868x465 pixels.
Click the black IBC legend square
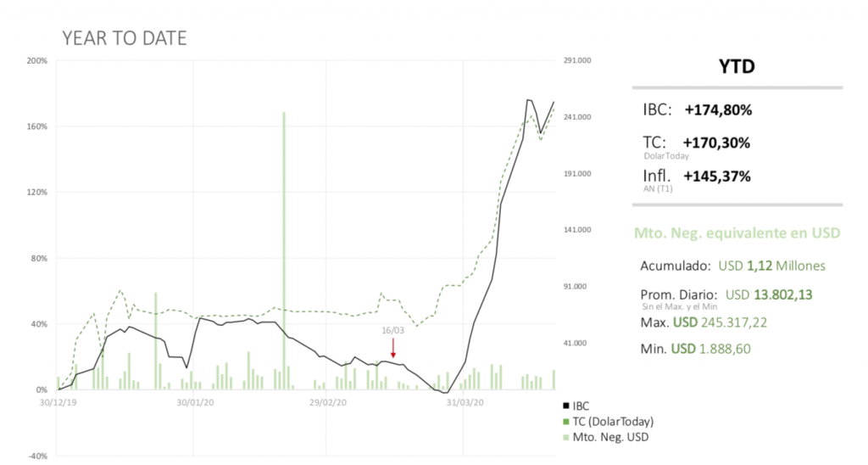565,406
